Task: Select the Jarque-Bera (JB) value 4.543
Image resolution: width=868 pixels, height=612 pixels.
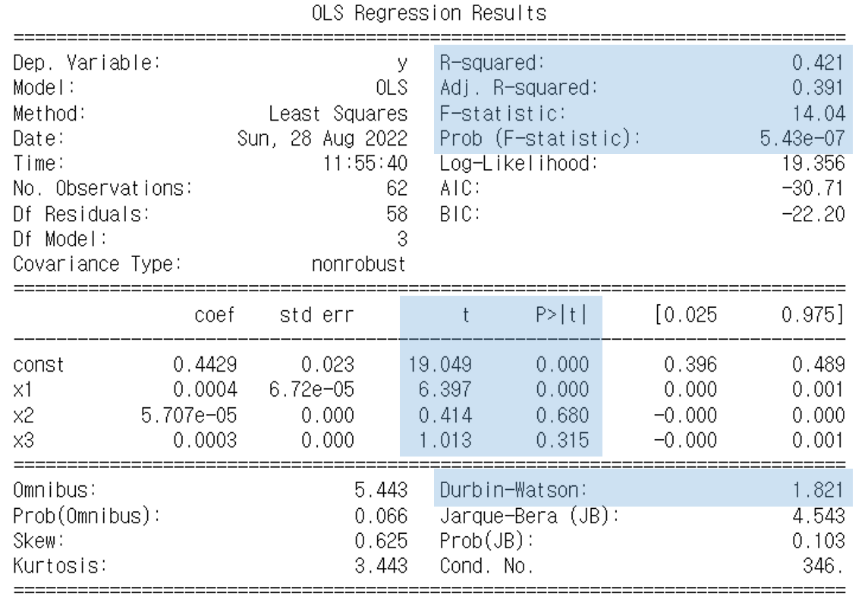Action: [819, 515]
